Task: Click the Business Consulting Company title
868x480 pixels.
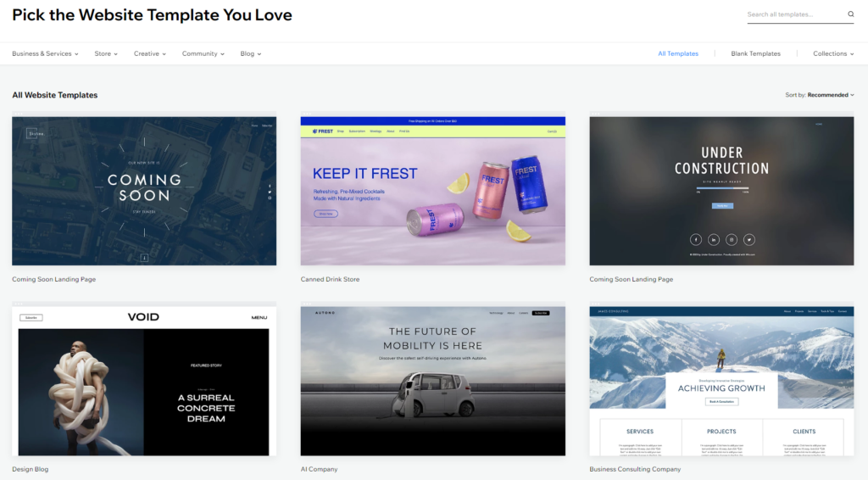Action: [635, 469]
